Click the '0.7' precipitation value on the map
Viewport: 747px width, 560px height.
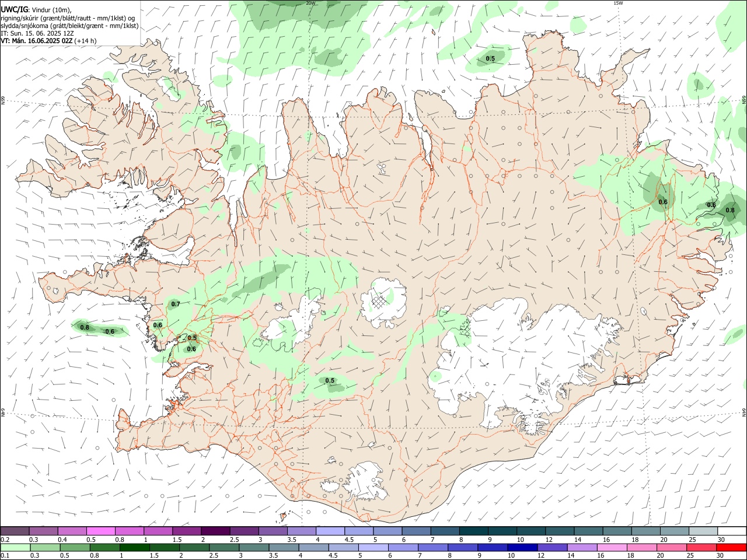point(176,304)
